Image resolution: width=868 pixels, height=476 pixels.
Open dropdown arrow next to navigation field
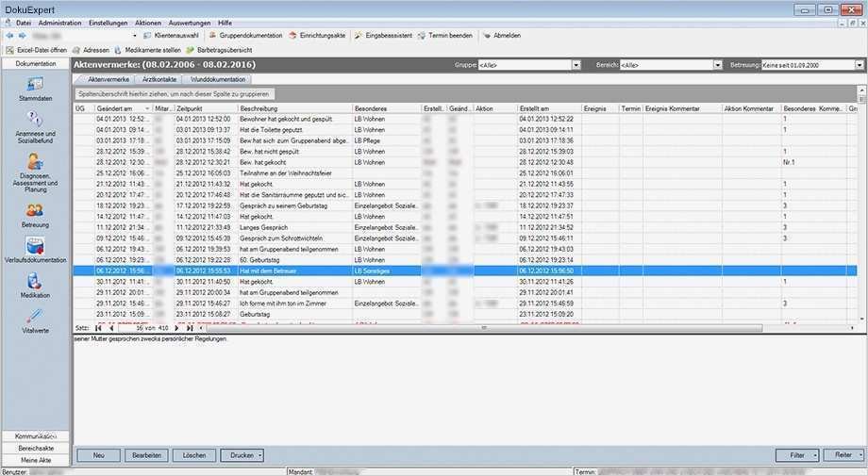(x=135, y=36)
